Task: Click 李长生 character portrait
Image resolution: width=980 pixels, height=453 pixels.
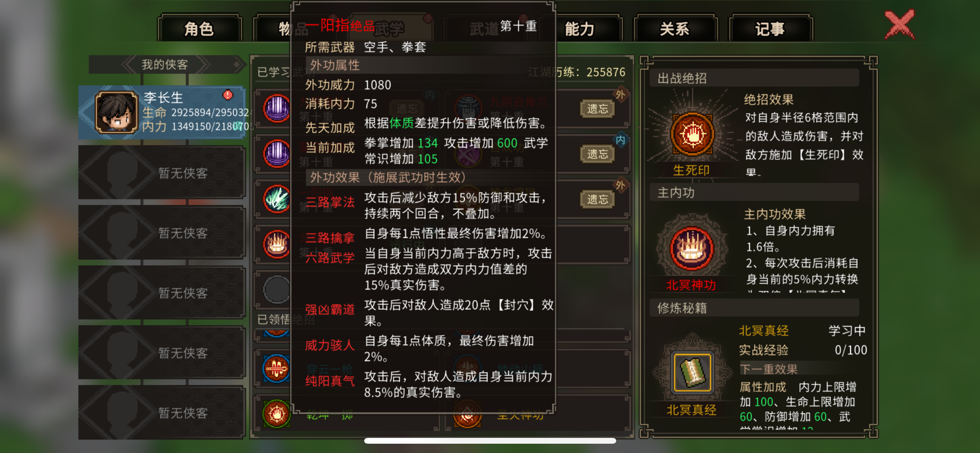Action: pos(117,113)
